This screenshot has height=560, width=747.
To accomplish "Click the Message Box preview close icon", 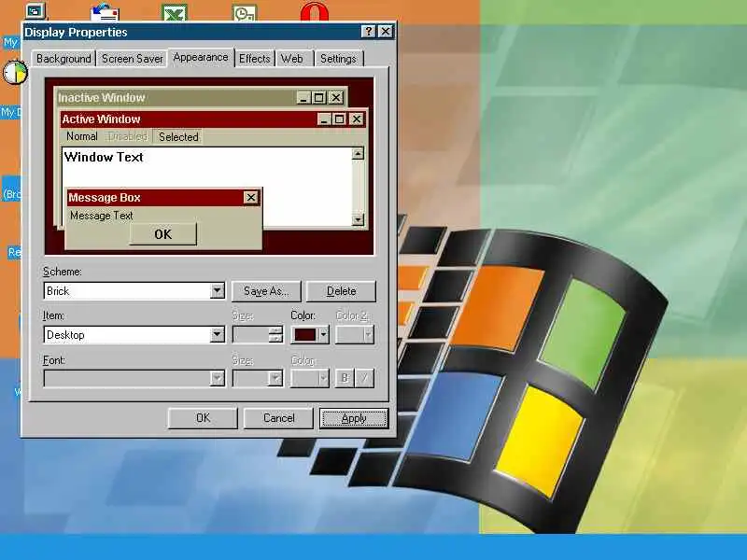I will [250, 197].
